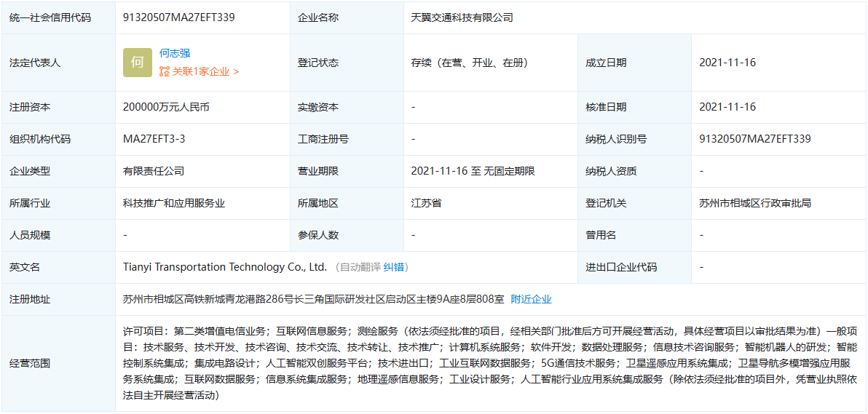The width and height of the screenshot is (868, 414).
Task: Click enterprise type 有限责任公司
Action: (154, 171)
